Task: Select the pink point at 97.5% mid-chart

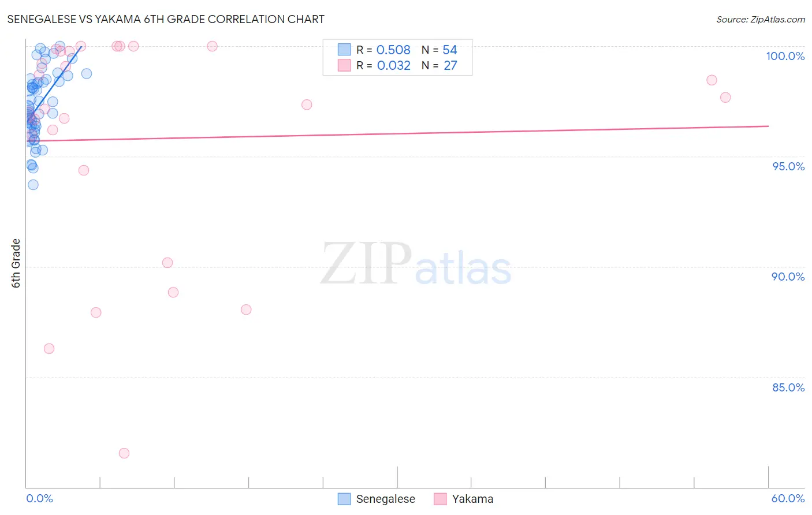Action: 307,105
